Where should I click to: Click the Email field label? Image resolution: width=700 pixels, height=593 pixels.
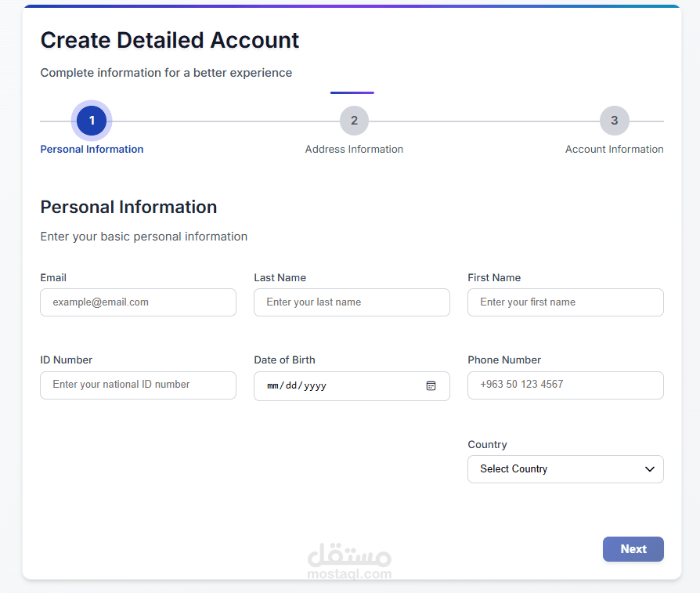[x=53, y=277]
